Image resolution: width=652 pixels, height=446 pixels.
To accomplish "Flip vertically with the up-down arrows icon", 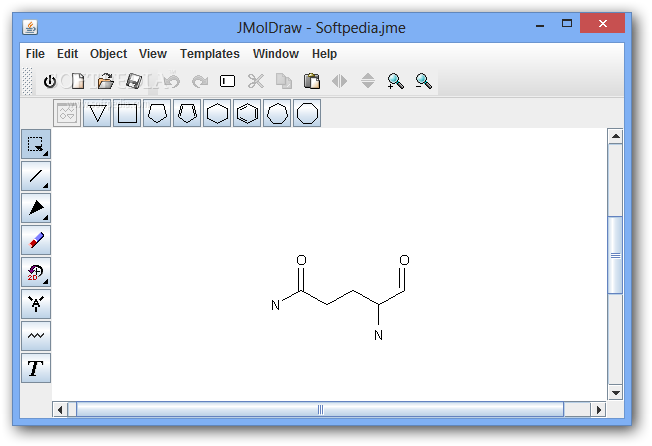I will point(368,81).
